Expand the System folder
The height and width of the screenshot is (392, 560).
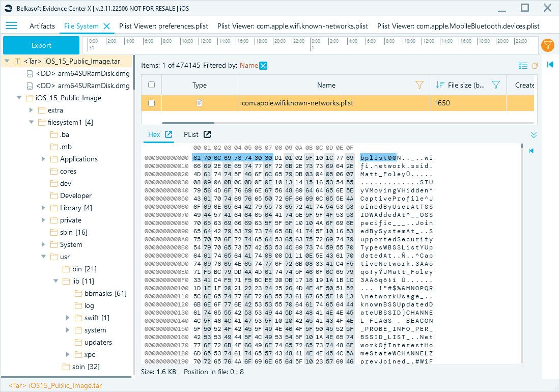click(x=43, y=244)
